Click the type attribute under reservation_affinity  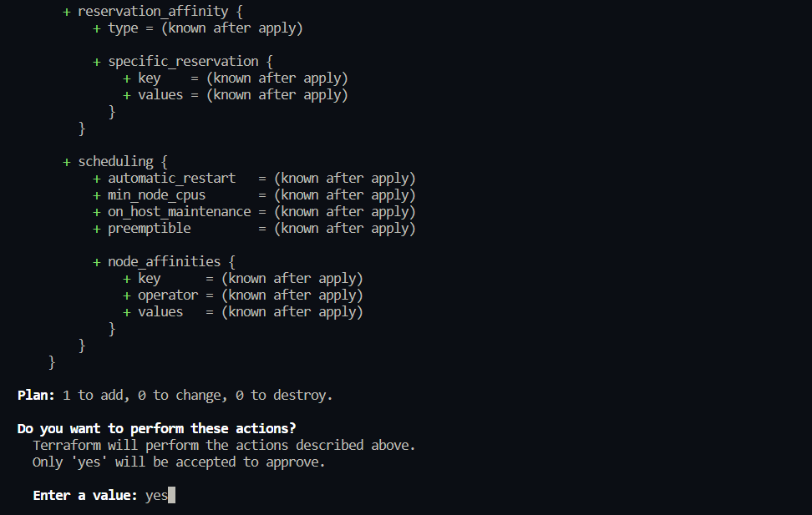click(123, 28)
